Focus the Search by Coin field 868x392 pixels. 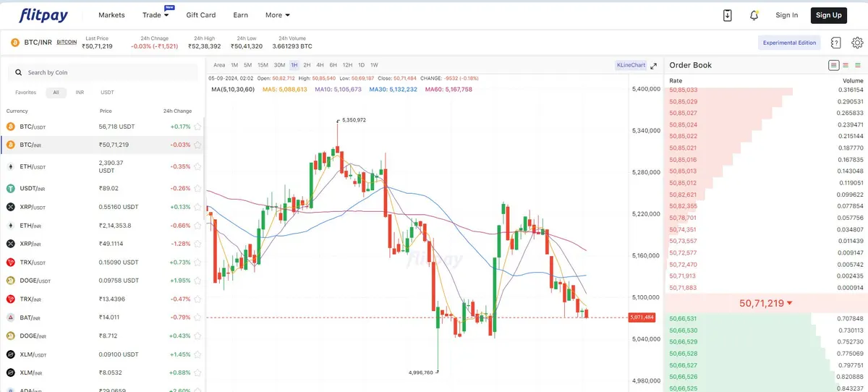tap(103, 72)
